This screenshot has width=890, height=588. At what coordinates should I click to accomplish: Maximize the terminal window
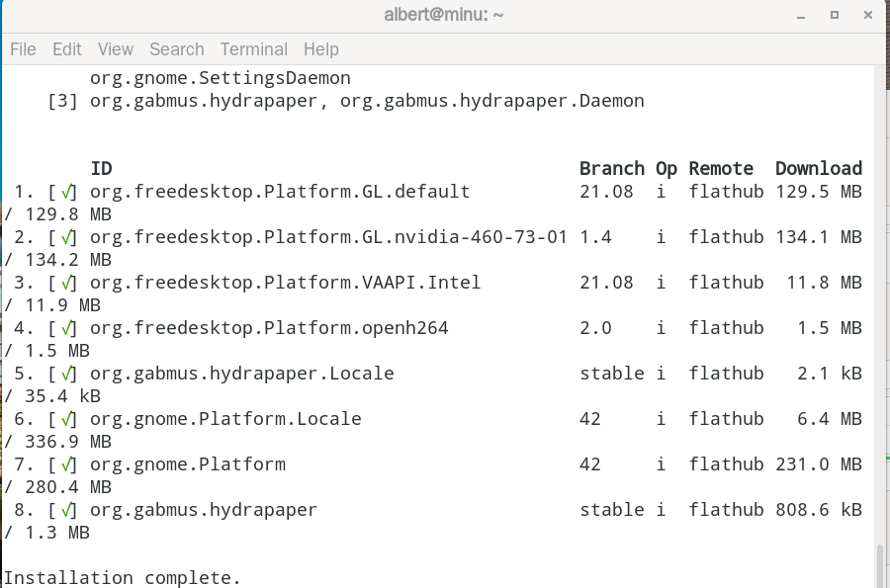[835, 15]
